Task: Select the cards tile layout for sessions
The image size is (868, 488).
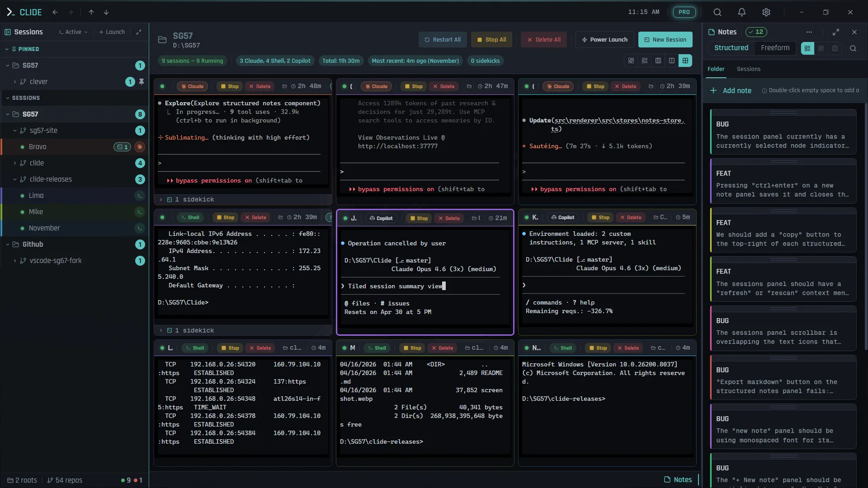Action: pos(631,61)
